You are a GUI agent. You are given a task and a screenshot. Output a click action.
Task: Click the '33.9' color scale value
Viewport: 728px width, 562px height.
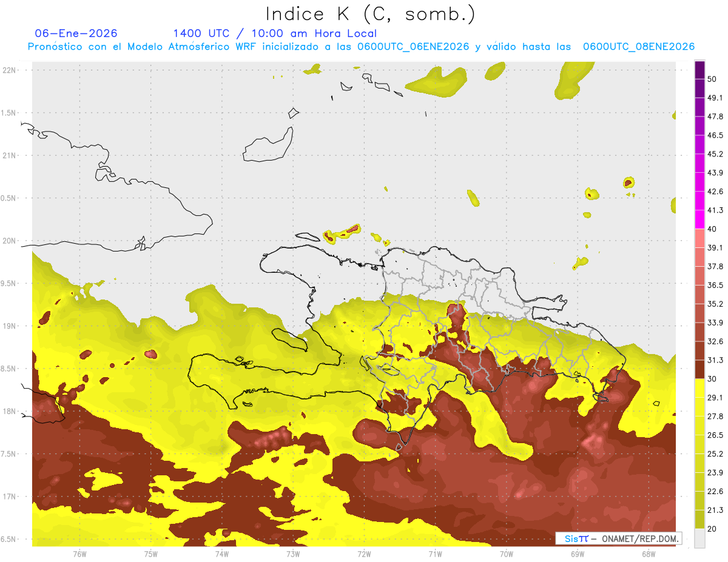(x=715, y=323)
